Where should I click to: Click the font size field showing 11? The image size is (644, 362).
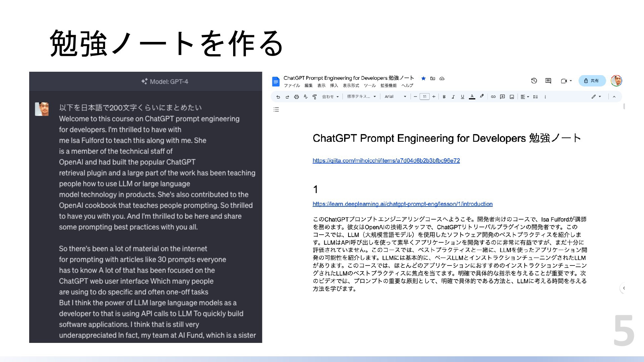tap(424, 97)
